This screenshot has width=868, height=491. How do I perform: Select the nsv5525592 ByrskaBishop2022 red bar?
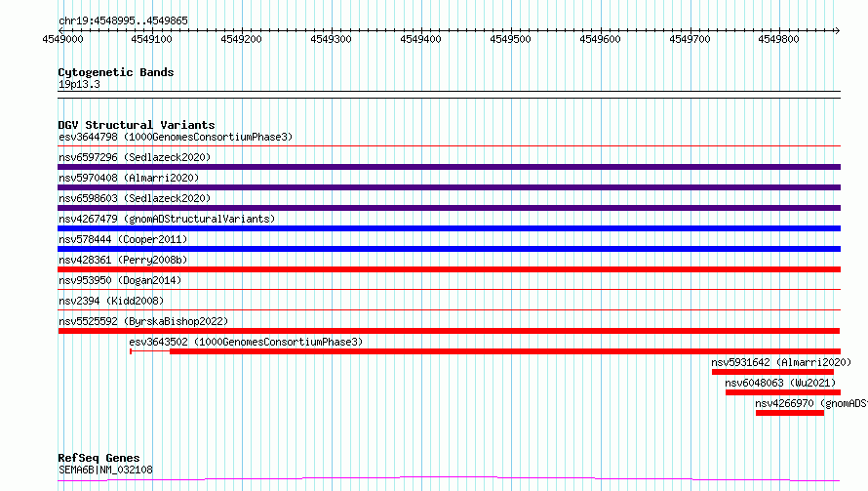pyautogui.click(x=449, y=331)
